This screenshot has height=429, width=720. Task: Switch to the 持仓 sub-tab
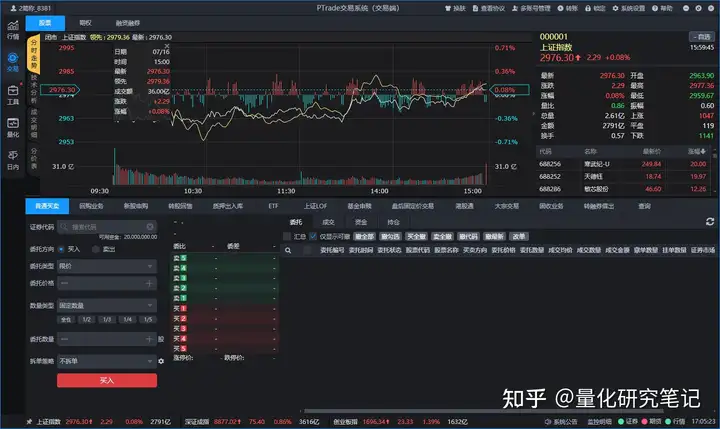pyautogui.click(x=393, y=222)
